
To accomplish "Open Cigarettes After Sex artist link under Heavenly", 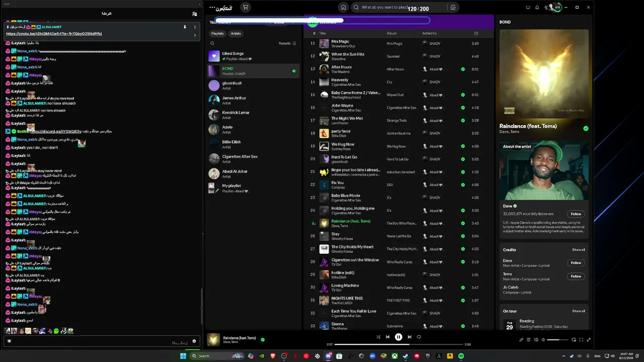I will click(x=346, y=84).
